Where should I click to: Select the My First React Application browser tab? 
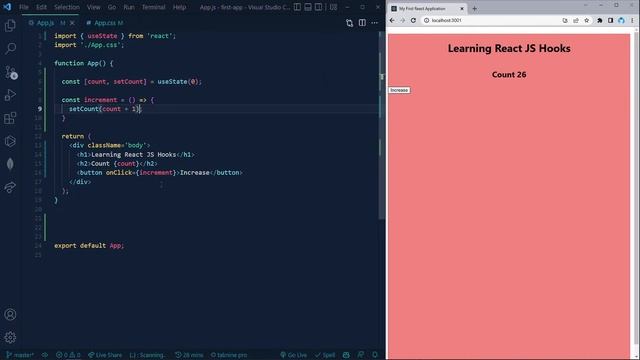pyautogui.click(x=428, y=8)
